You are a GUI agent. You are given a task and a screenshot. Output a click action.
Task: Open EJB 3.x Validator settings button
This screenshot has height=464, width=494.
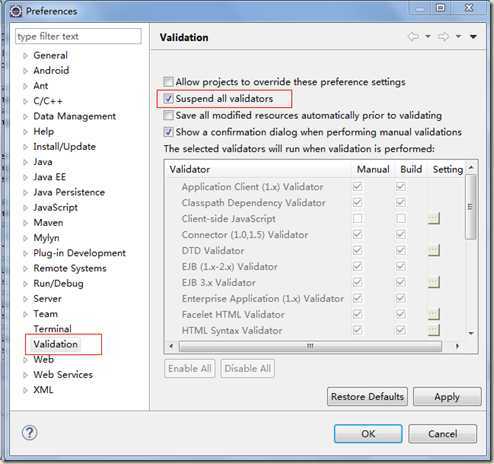pos(433,282)
